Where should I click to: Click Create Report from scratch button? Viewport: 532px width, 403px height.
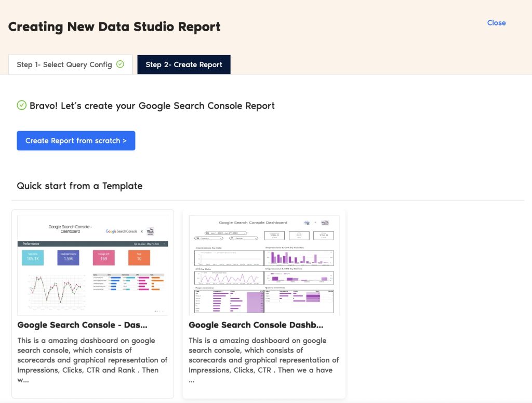[76, 140]
